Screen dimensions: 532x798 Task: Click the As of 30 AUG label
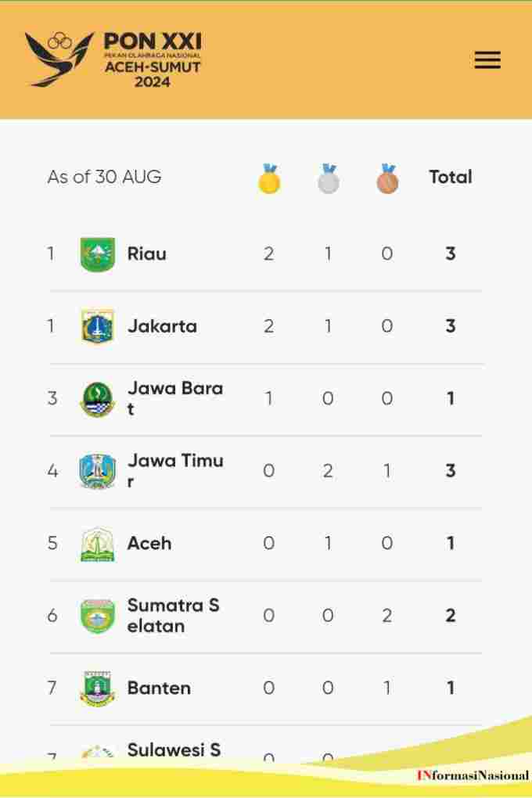[104, 177]
